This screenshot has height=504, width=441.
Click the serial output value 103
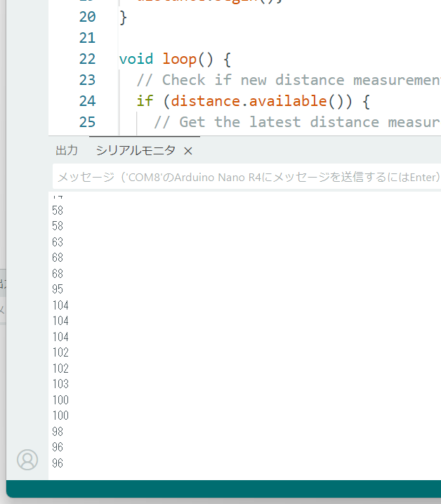click(60, 384)
